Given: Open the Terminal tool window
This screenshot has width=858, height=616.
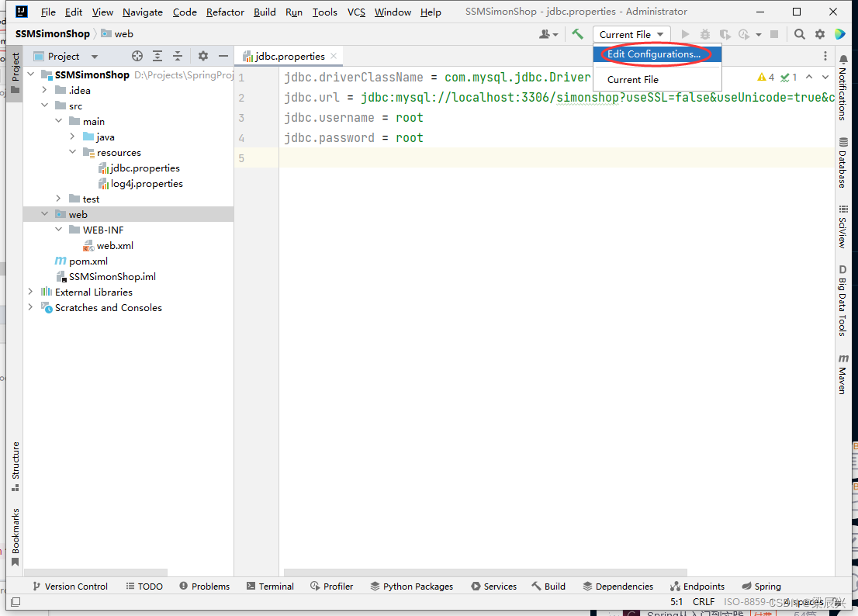Looking at the screenshot, I should point(270,586).
